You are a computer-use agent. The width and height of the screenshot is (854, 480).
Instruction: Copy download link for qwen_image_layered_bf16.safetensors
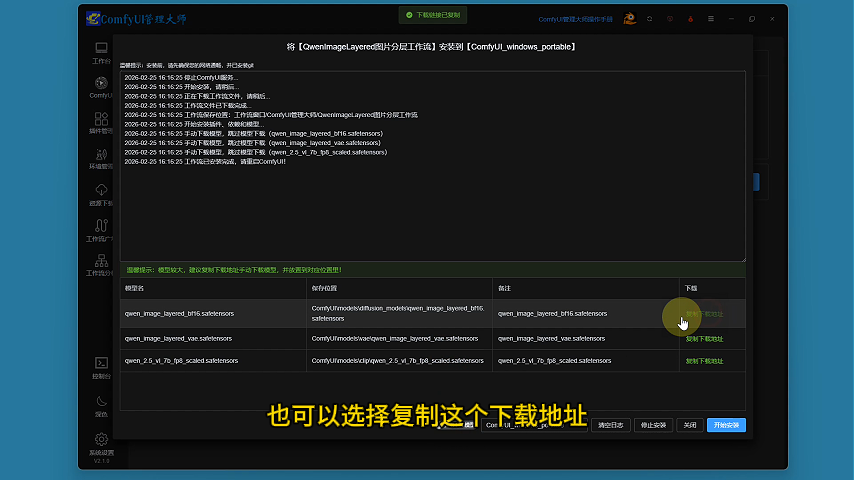click(x=704, y=314)
